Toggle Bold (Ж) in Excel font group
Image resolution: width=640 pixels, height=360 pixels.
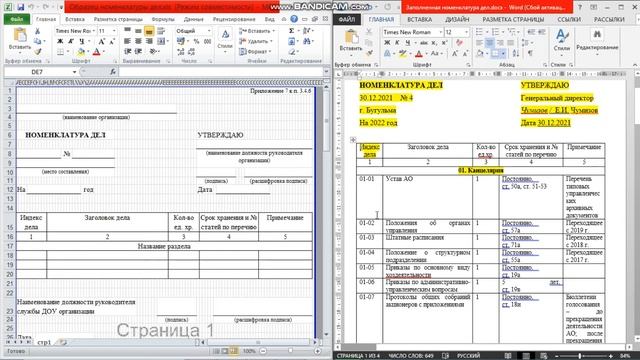pyautogui.click(x=60, y=41)
